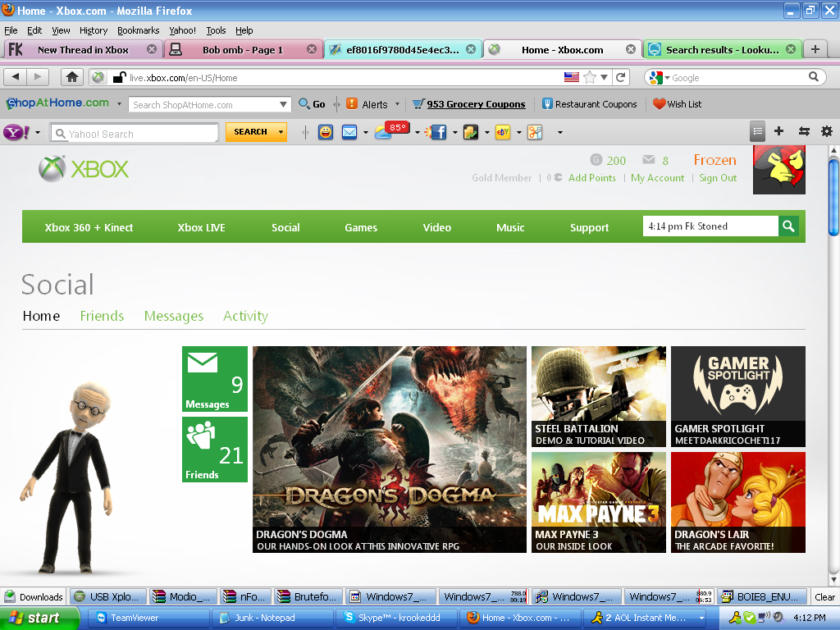Open the Bookmarks menu
This screenshot has height=630, width=840.
point(138,30)
